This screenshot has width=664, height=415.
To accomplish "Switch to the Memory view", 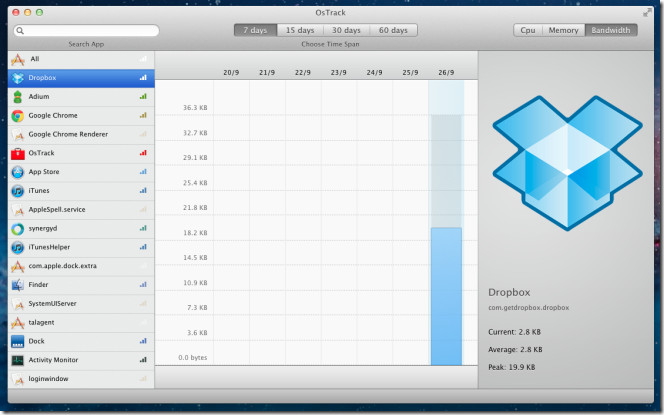I will (x=563, y=30).
